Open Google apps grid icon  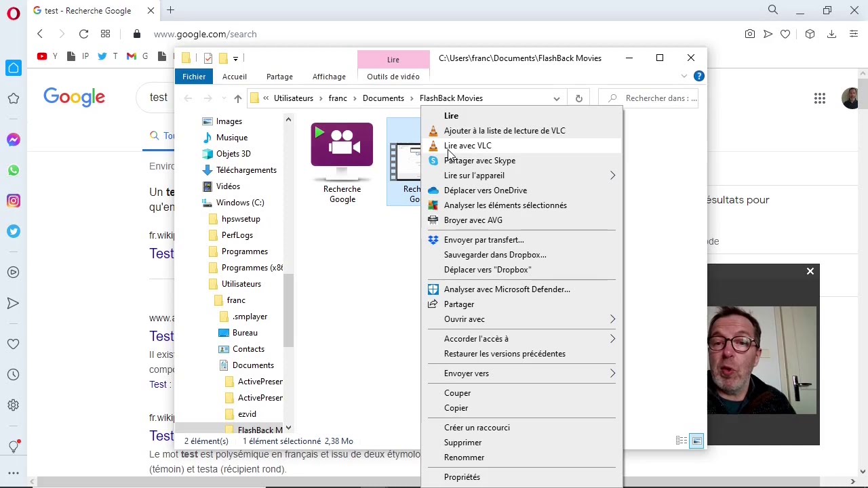pyautogui.click(x=820, y=99)
